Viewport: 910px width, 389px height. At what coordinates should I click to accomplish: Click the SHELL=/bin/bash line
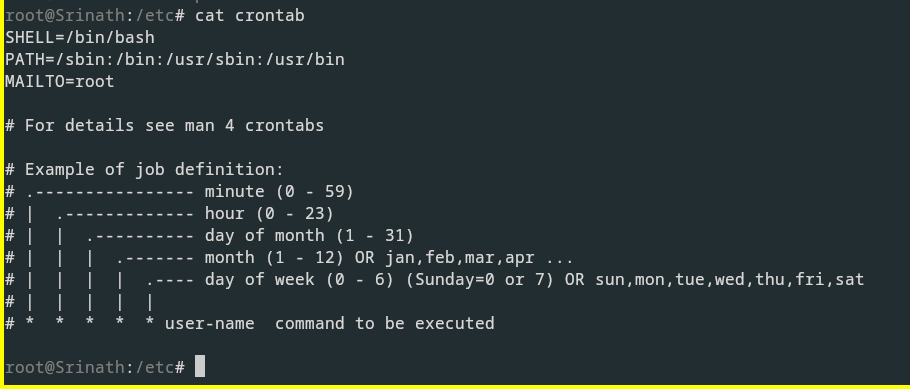pos(80,38)
